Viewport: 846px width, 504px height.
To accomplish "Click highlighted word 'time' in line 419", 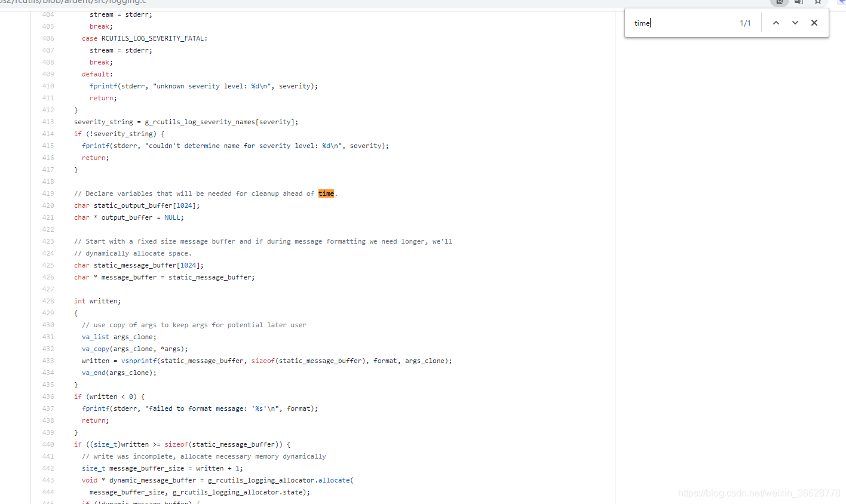I will pyautogui.click(x=326, y=193).
